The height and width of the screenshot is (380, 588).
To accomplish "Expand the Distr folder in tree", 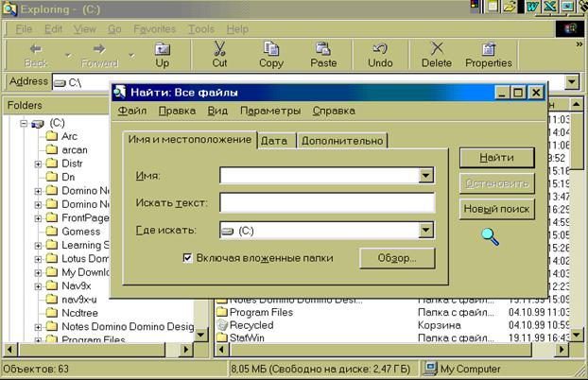I will tap(39, 164).
